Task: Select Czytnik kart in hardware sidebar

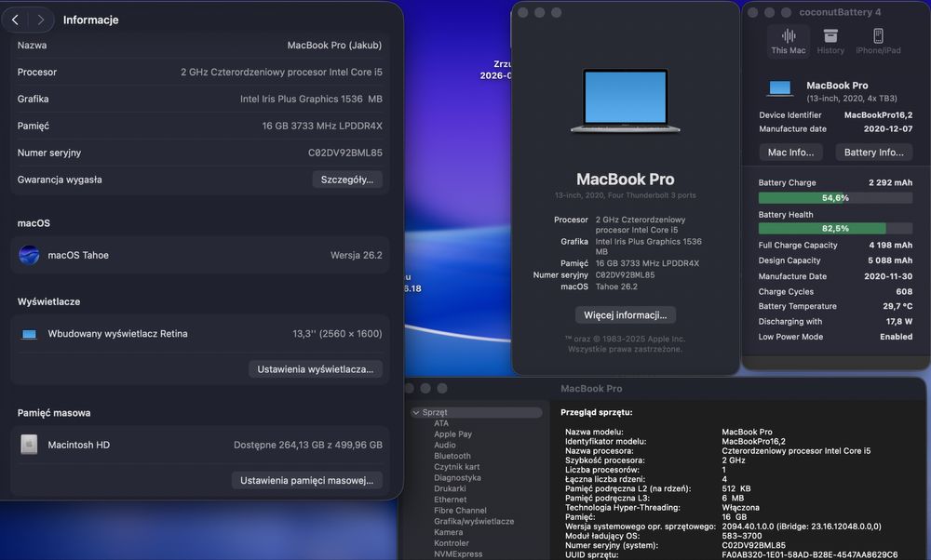Action: pyautogui.click(x=456, y=467)
